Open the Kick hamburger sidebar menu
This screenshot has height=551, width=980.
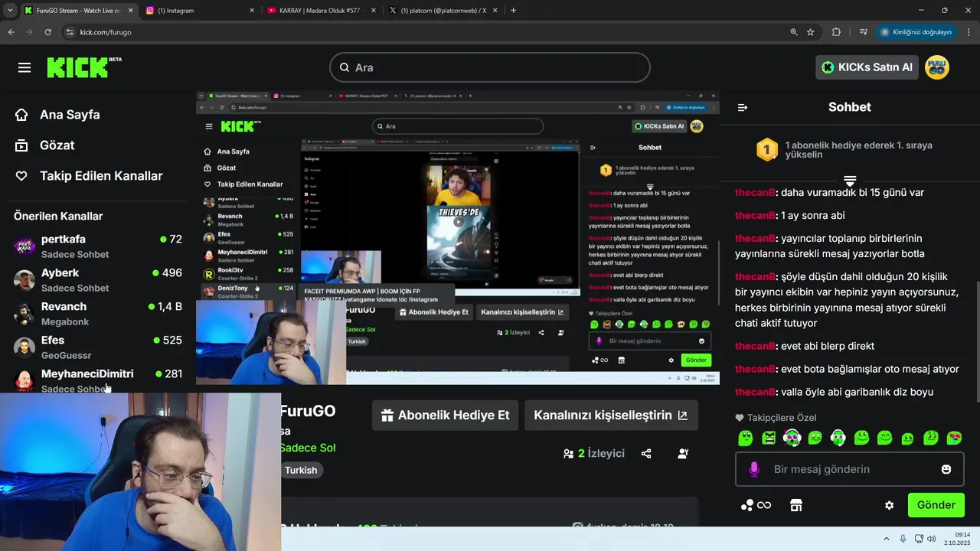24,67
